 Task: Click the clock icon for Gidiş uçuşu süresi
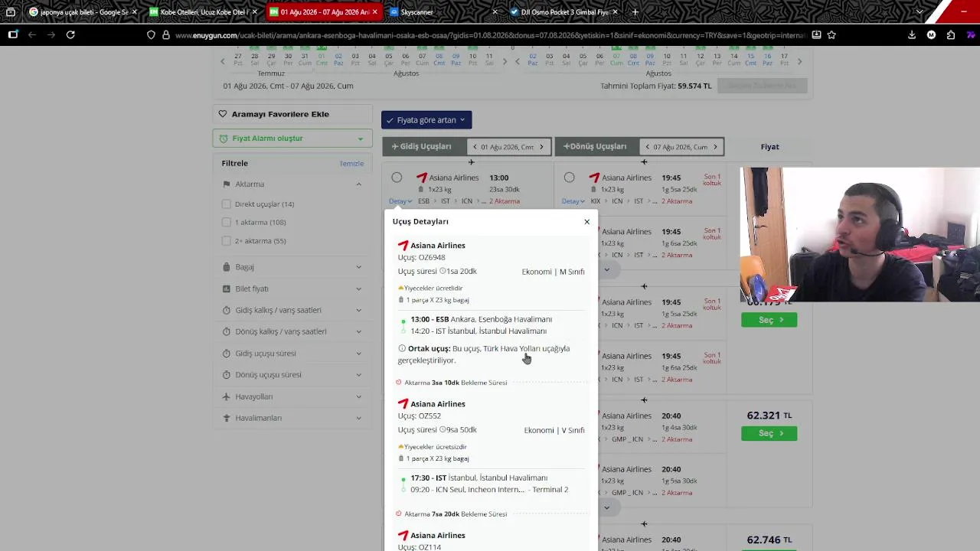click(227, 354)
